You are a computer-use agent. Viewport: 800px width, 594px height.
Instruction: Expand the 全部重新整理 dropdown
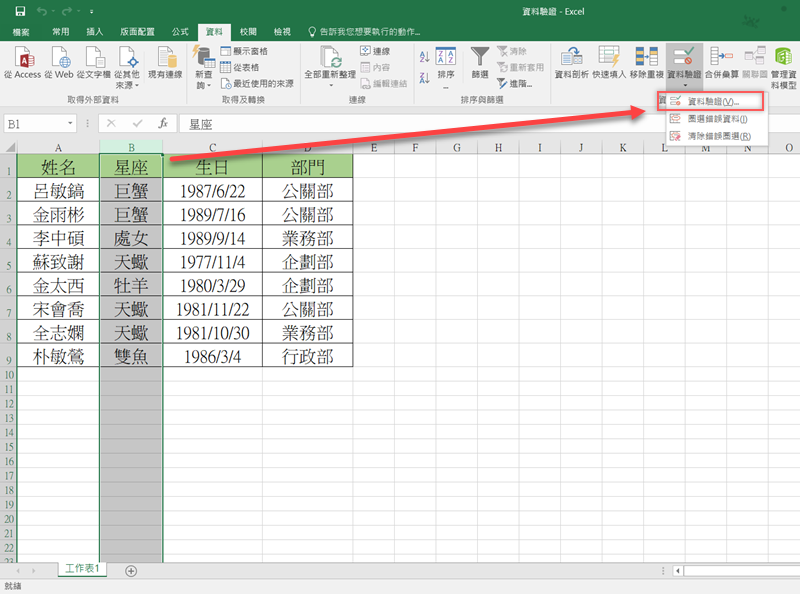[330, 86]
